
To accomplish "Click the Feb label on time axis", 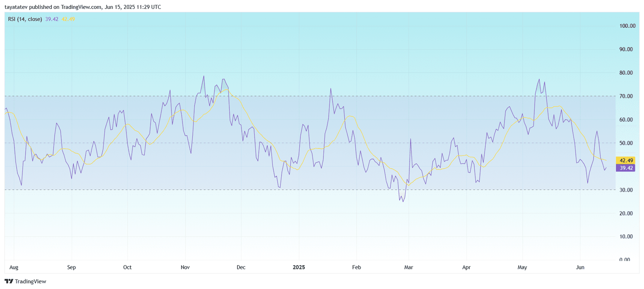I will click(357, 267).
